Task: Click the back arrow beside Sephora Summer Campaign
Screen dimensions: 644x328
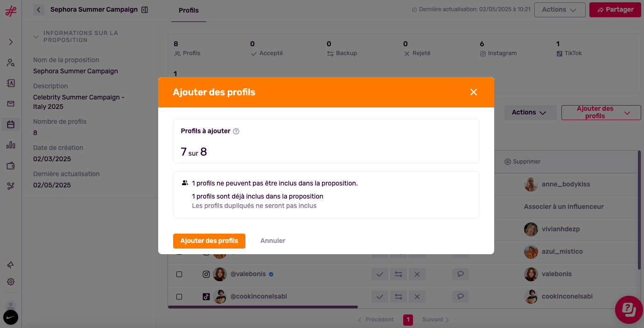Action: pos(39,9)
